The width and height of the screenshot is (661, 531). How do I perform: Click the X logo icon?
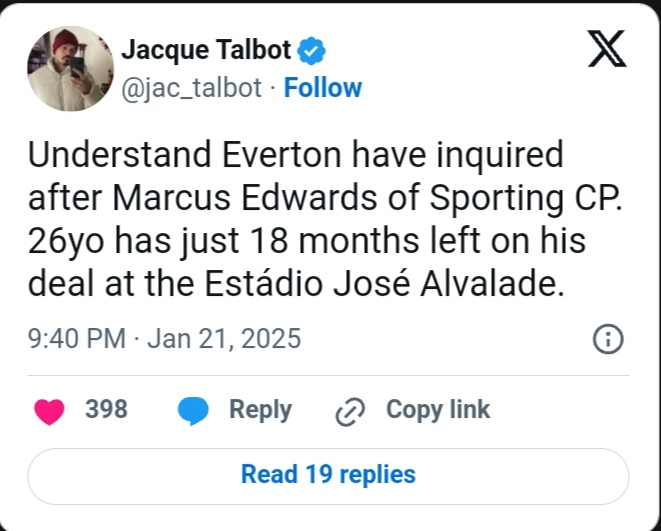click(606, 47)
